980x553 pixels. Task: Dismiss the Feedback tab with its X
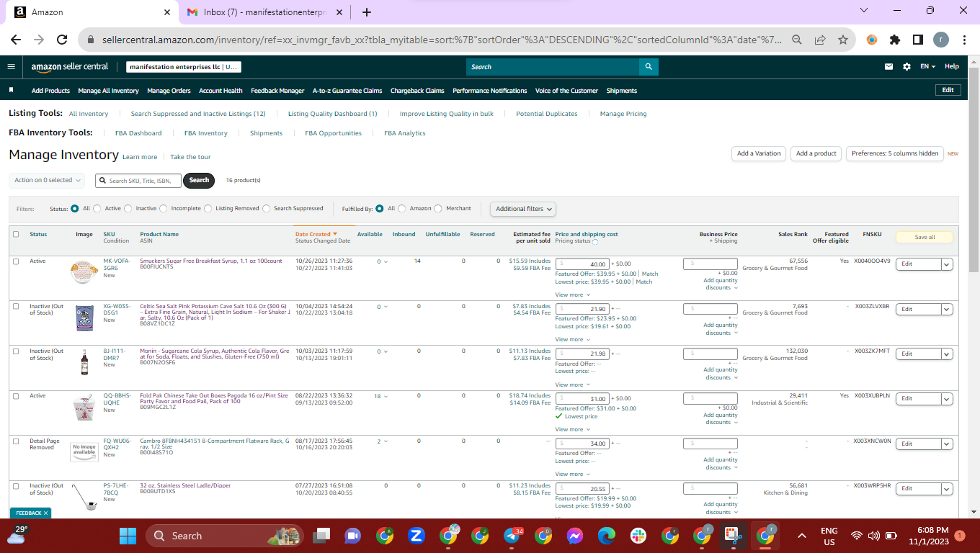click(45, 513)
